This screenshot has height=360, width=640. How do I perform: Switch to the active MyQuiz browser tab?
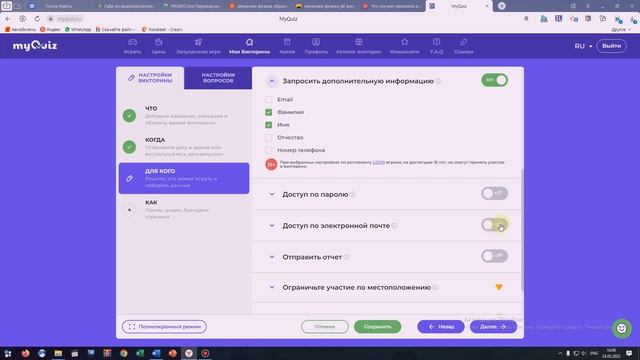coord(458,6)
